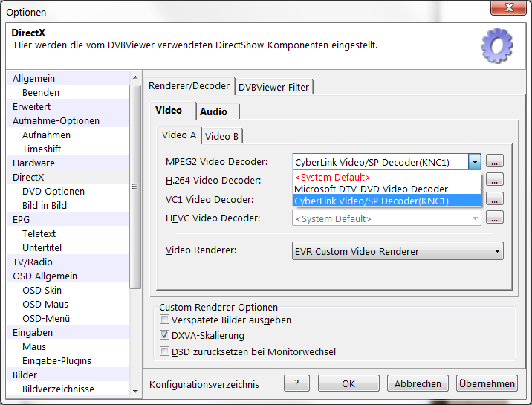Click the sidebar scrollbar thumb

(135, 187)
